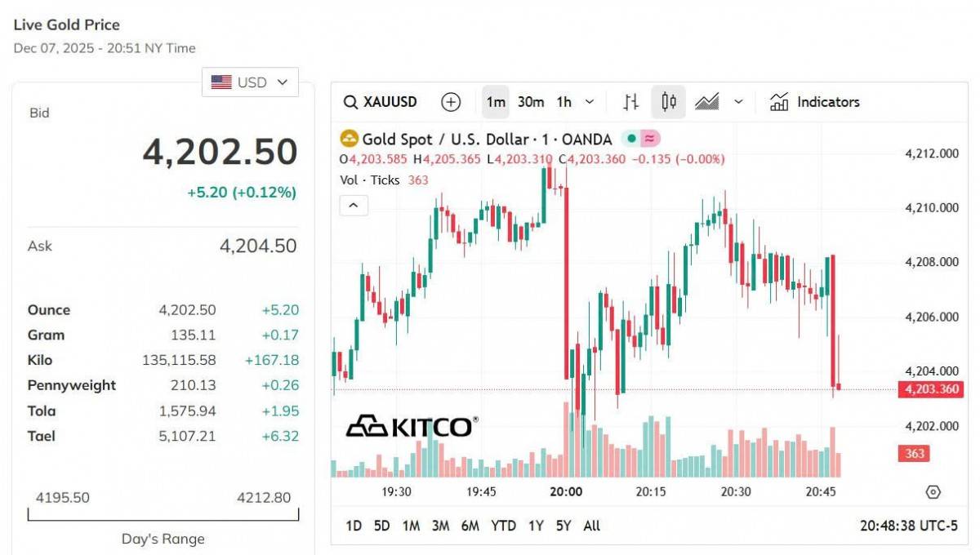This screenshot has width=980, height=555.
Task: Open the symbol search magnifier
Action: coord(349,101)
